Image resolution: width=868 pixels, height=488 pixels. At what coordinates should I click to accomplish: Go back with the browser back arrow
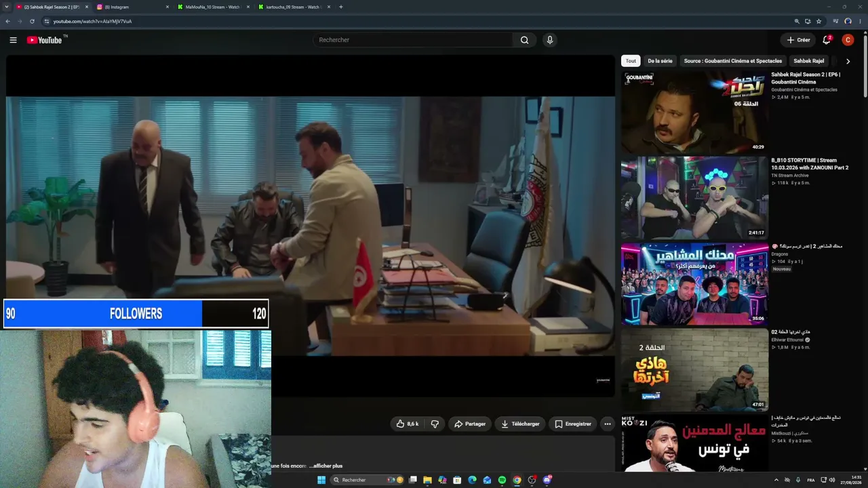(7, 21)
